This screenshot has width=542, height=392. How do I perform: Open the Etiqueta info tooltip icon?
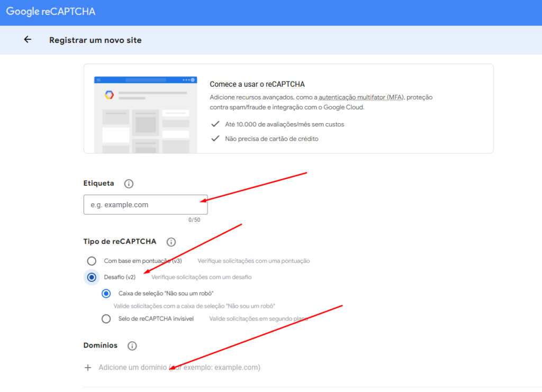[x=128, y=183]
